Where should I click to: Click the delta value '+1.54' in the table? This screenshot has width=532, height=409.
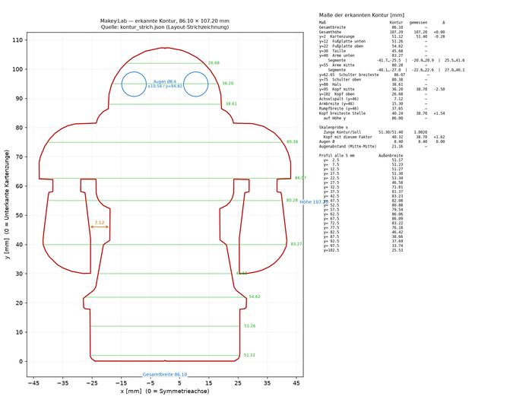[439, 113]
